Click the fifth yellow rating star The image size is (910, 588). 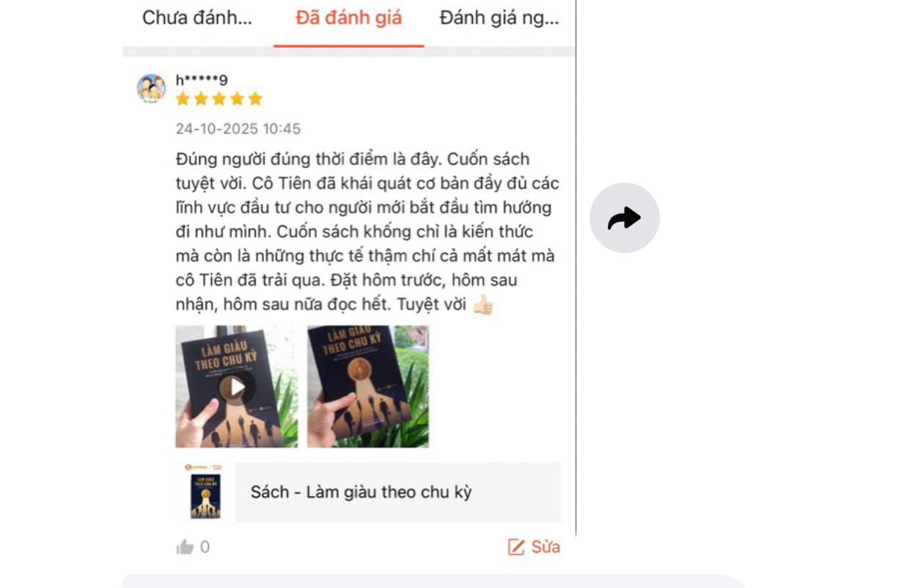[255, 99]
